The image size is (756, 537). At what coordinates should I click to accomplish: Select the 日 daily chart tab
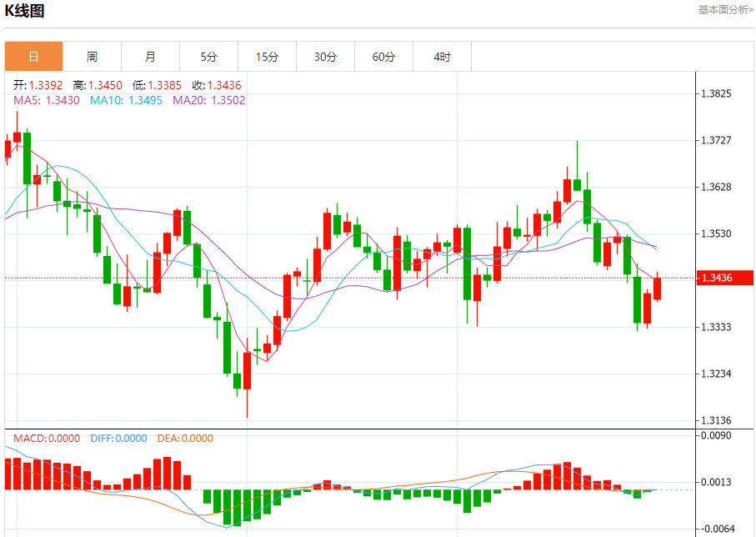tap(33, 57)
